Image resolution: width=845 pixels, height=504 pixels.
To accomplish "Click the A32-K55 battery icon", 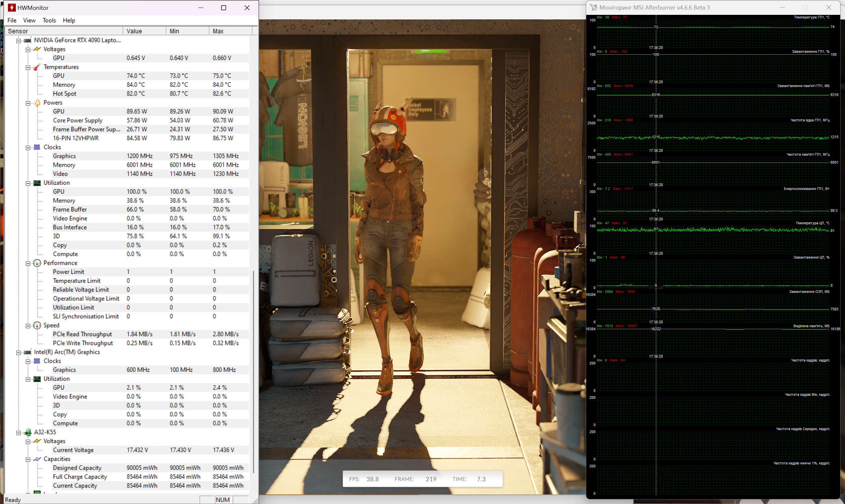I will click(28, 432).
